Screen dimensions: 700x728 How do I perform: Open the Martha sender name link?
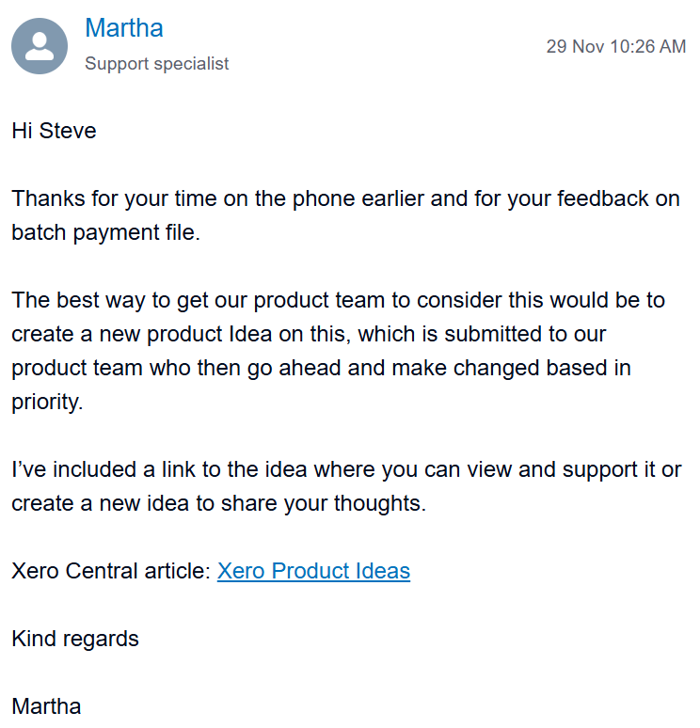pyautogui.click(x=124, y=28)
